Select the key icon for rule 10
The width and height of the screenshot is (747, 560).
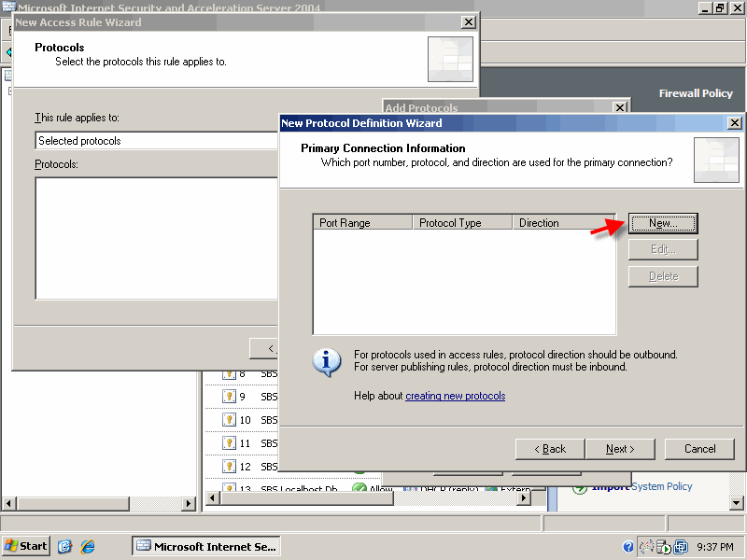[229, 419]
